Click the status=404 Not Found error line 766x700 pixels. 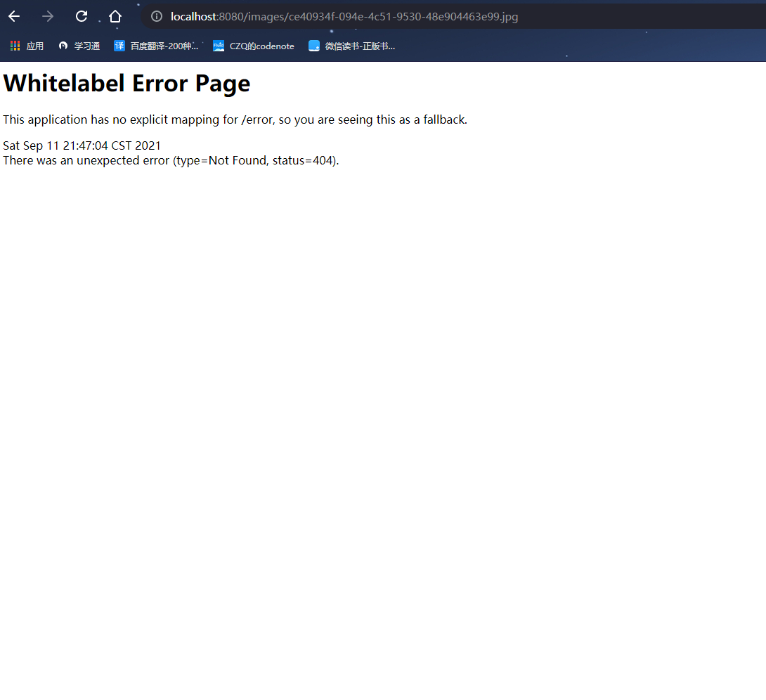[x=171, y=160]
